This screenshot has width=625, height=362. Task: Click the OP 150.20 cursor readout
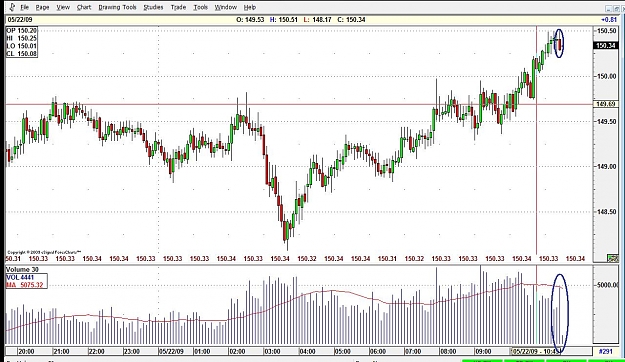point(22,30)
